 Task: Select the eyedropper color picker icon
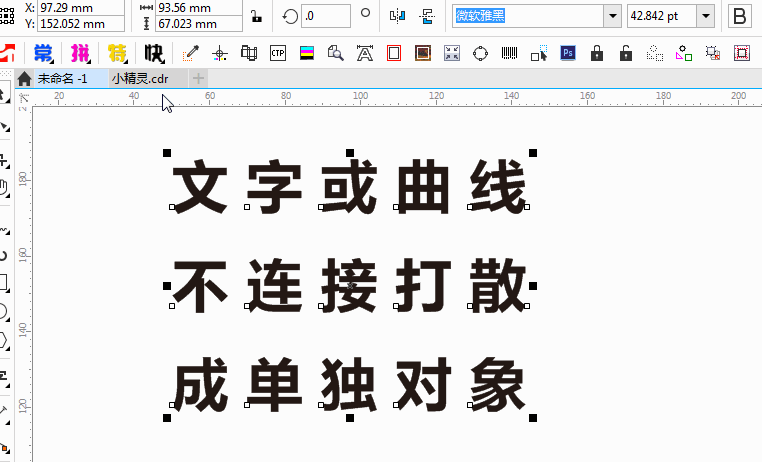190,53
